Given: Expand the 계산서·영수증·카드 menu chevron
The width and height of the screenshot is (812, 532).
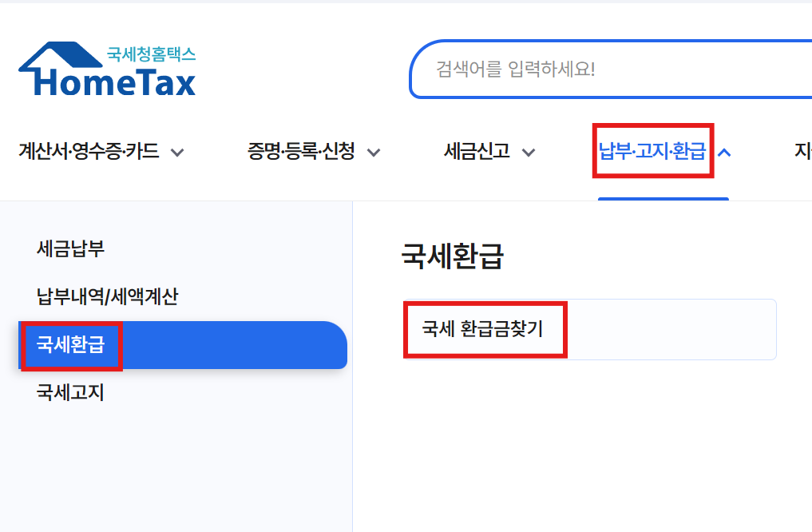Looking at the screenshot, I should pyautogui.click(x=179, y=151).
